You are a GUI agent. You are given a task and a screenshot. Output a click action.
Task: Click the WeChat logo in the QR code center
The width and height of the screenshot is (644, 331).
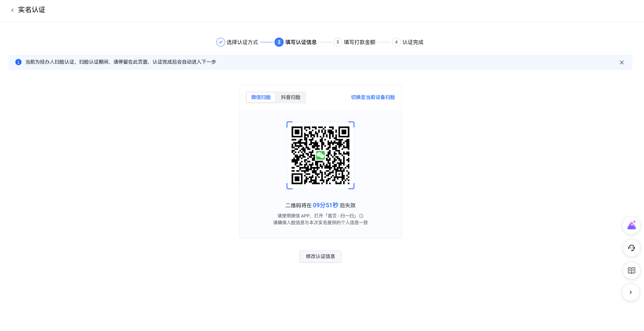pos(320,155)
